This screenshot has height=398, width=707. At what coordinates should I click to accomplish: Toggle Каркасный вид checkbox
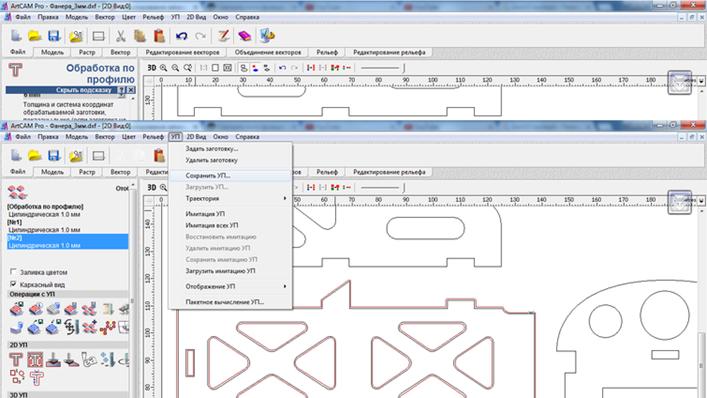point(13,284)
